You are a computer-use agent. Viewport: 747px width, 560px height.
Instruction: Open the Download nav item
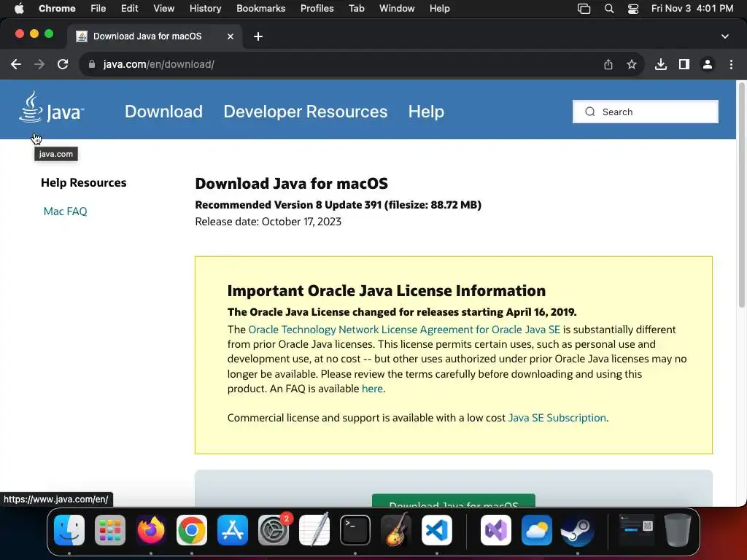[163, 112]
